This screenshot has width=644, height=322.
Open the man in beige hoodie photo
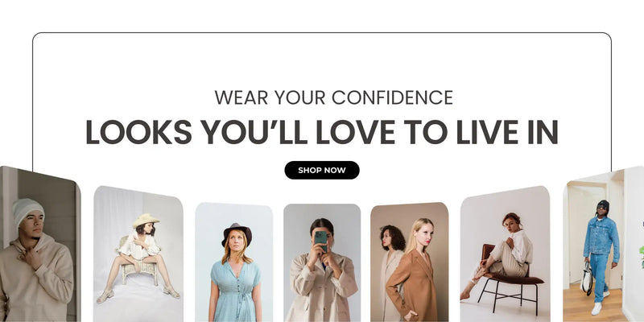click(39, 244)
